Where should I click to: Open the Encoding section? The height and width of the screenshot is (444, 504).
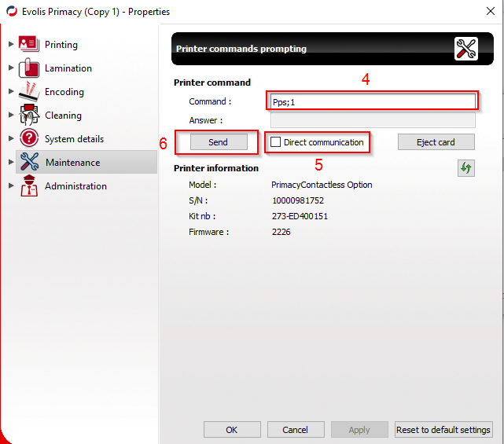64,92
